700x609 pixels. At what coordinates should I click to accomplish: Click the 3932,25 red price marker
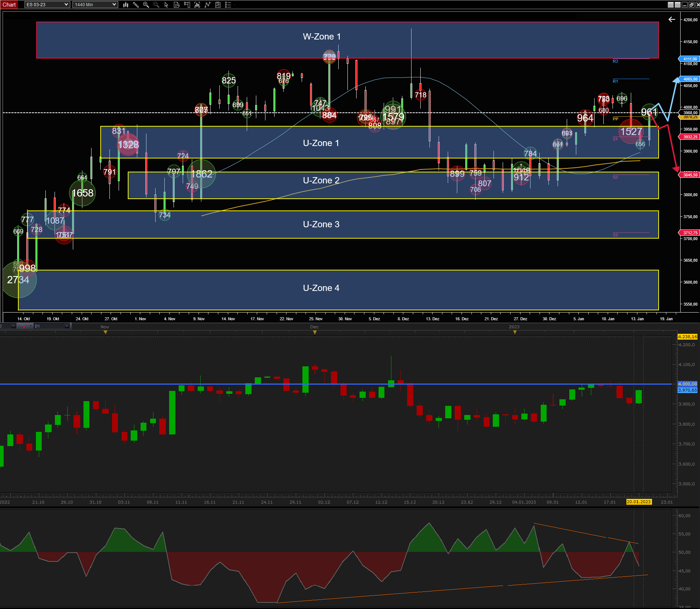689,137
